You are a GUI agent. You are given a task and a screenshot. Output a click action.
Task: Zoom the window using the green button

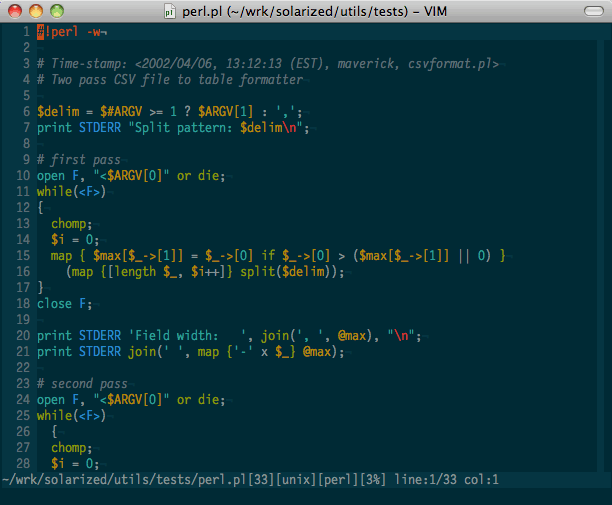click(x=56, y=10)
